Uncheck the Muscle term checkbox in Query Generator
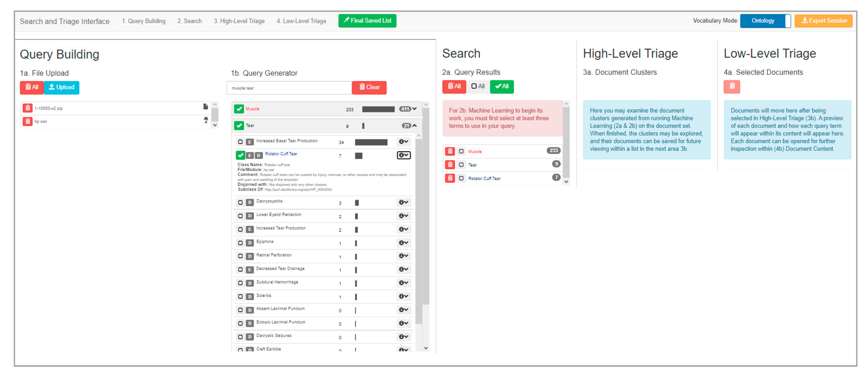 (x=239, y=109)
